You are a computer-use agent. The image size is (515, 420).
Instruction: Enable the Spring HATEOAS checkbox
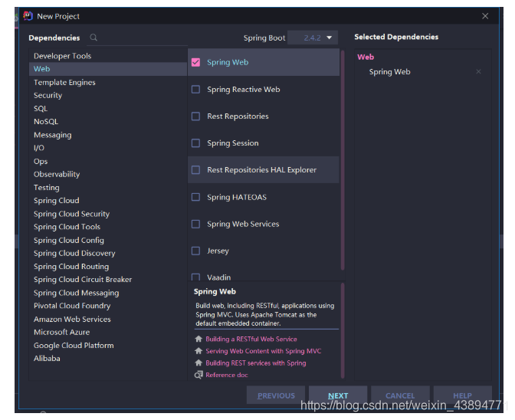point(195,197)
